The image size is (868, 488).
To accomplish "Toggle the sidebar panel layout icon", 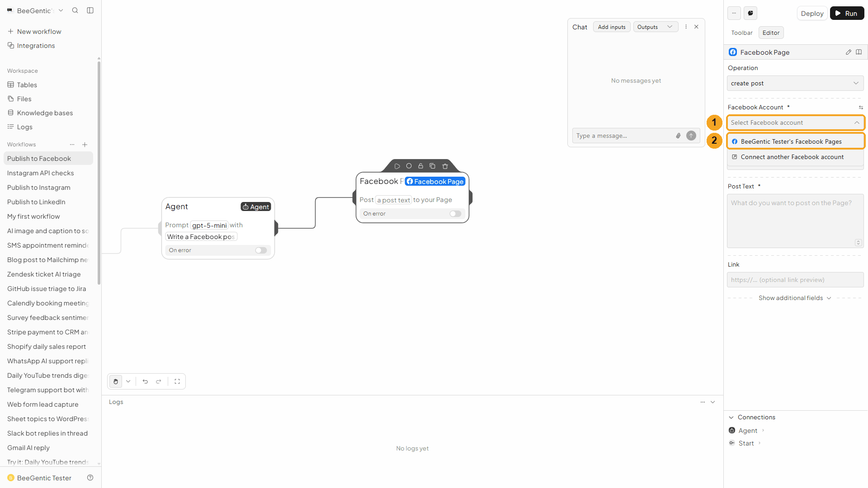I will click(x=90, y=10).
